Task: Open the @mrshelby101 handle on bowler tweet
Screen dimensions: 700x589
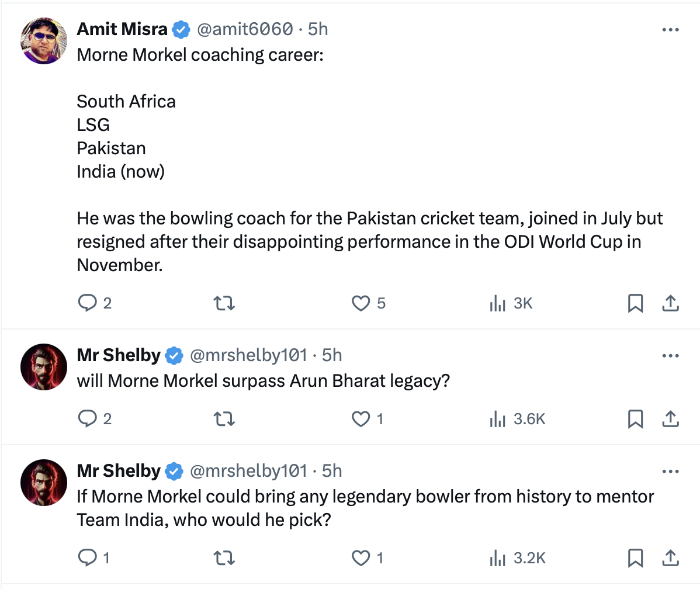Action: click(248, 471)
